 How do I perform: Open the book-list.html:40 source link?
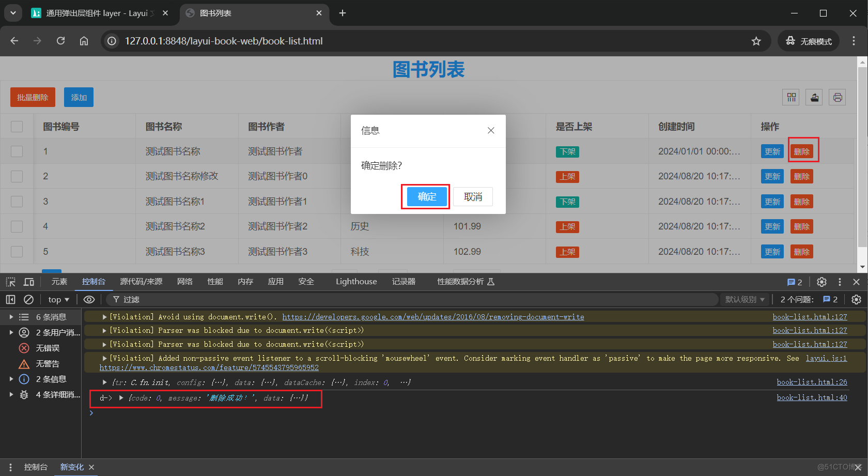coord(812,397)
